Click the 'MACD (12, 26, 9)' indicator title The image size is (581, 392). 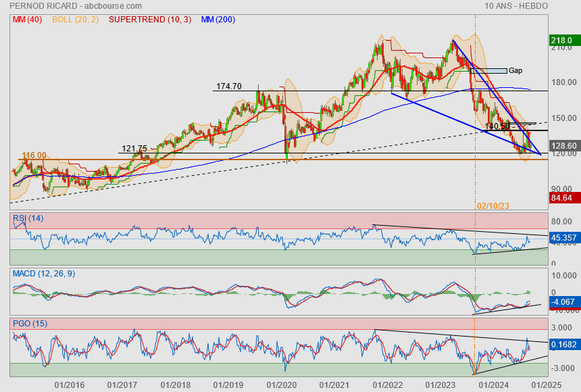pos(44,274)
